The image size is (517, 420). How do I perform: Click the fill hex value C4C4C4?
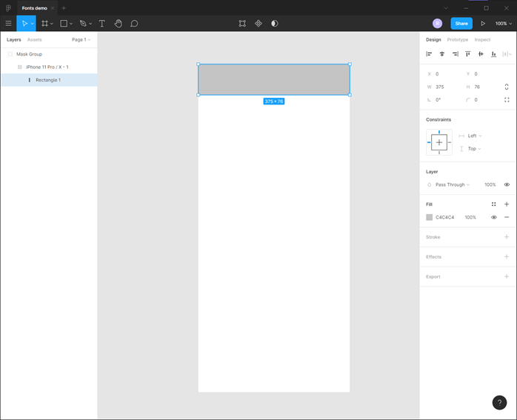coord(444,217)
